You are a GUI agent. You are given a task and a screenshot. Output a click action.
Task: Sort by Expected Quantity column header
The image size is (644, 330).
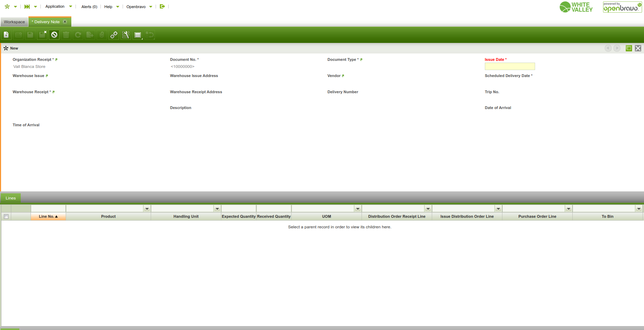(239, 216)
